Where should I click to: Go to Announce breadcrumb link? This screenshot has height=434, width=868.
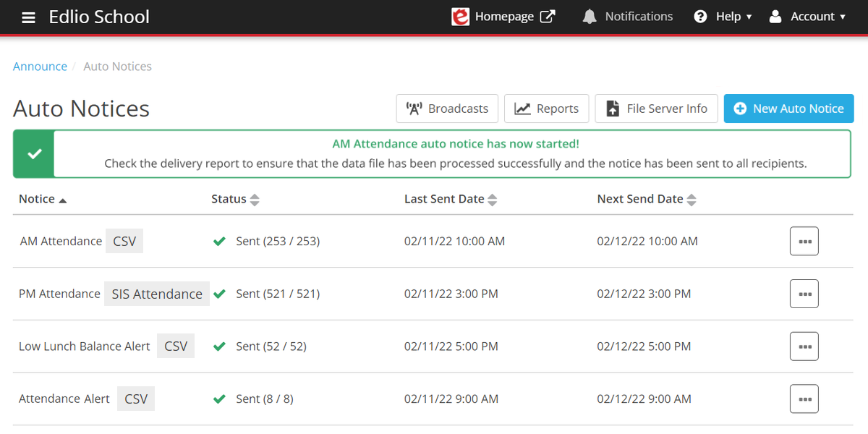point(40,67)
